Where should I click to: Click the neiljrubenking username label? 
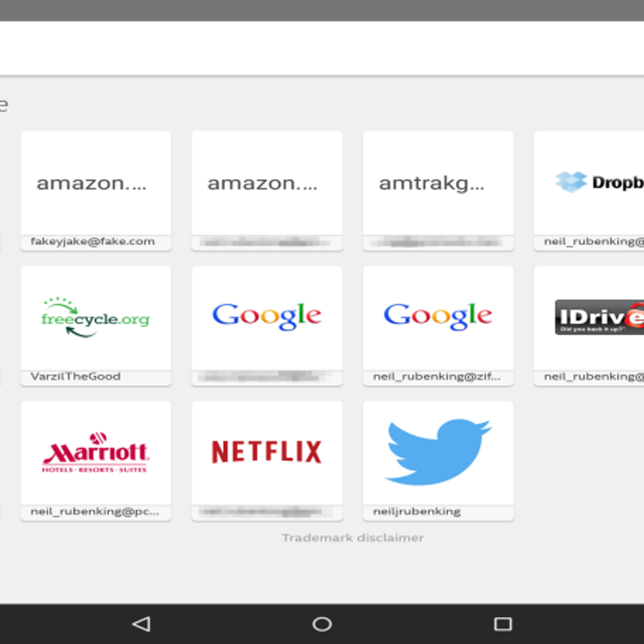coord(417,511)
